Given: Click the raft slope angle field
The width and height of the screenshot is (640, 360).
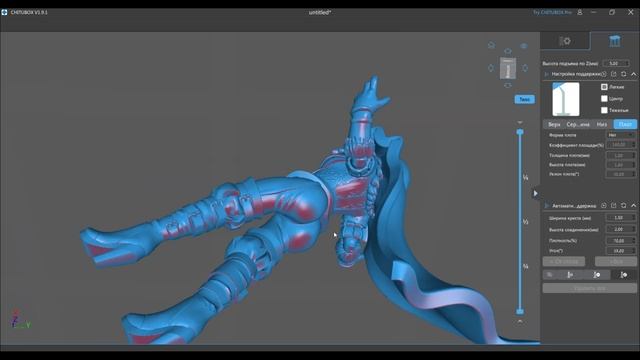Looking at the screenshot, I should click(620, 174).
